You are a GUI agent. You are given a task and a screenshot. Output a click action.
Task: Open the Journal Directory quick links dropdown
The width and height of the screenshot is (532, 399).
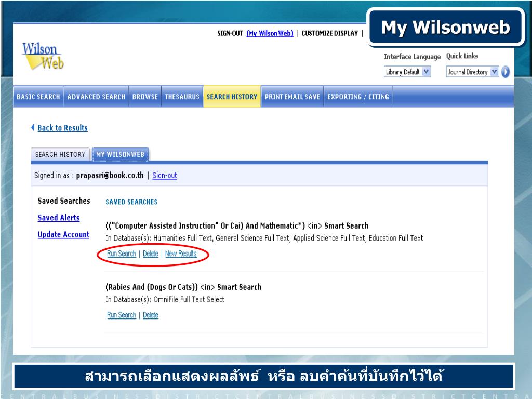[x=472, y=72]
